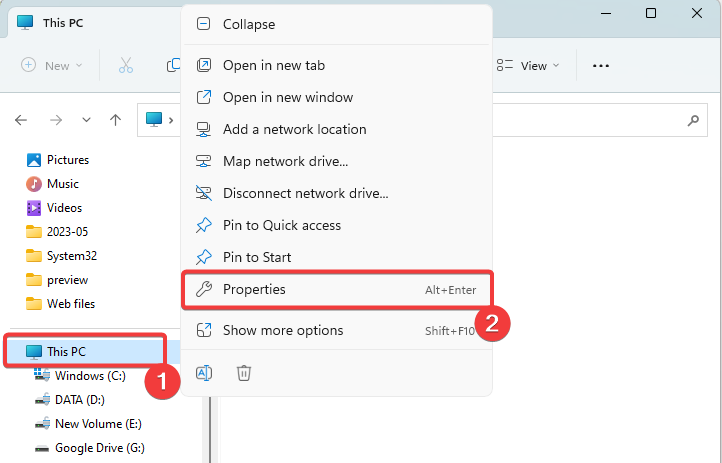
Task: Click the Copy icon in toolbar
Action: point(174,65)
